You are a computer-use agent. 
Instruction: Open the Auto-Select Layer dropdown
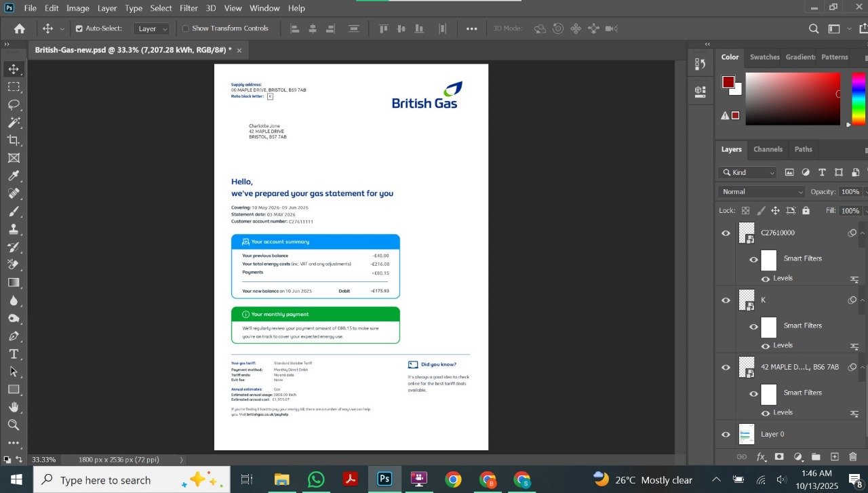pyautogui.click(x=151, y=28)
